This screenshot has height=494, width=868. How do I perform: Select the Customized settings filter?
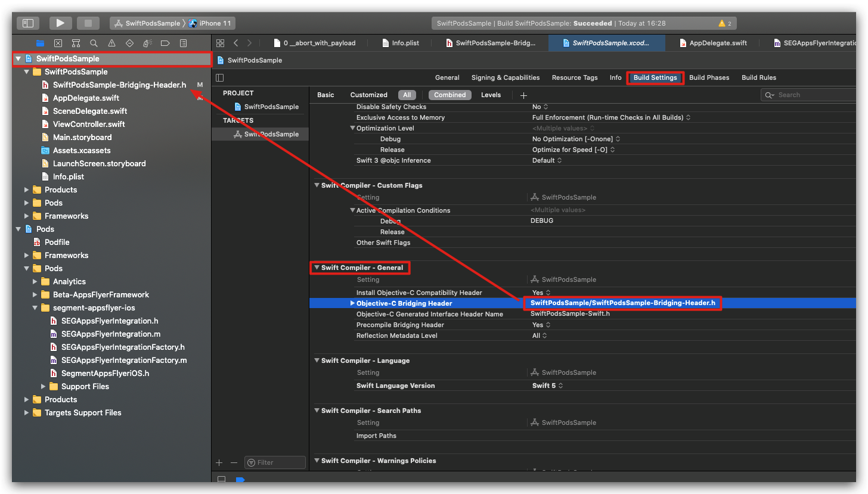[369, 95]
